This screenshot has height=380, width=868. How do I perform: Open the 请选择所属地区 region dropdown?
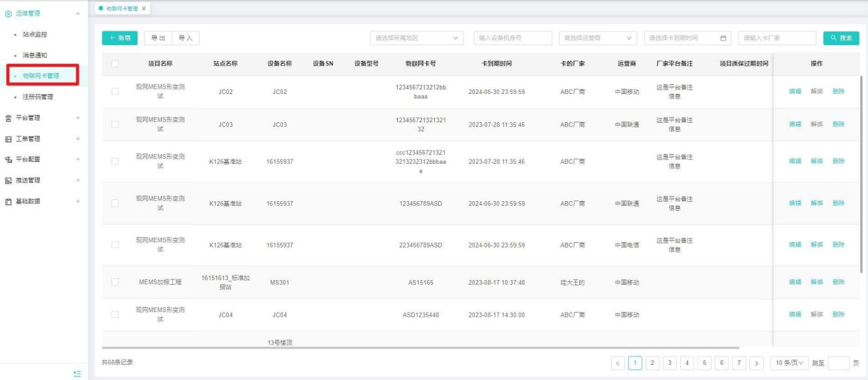(x=416, y=38)
